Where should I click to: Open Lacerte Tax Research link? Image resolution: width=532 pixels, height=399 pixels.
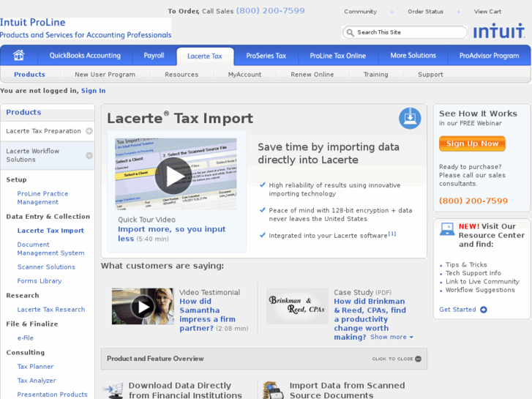(x=51, y=310)
